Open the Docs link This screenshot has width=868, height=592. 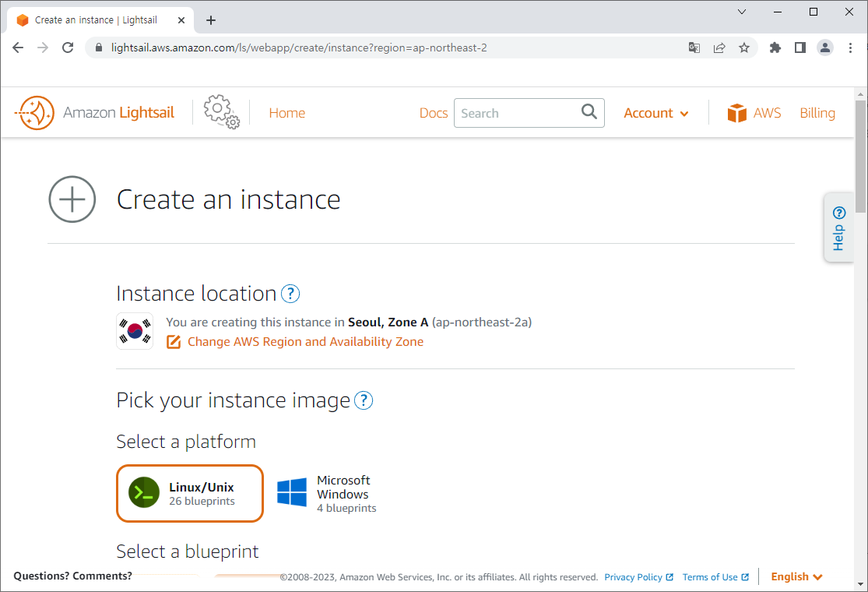coord(434,113)
